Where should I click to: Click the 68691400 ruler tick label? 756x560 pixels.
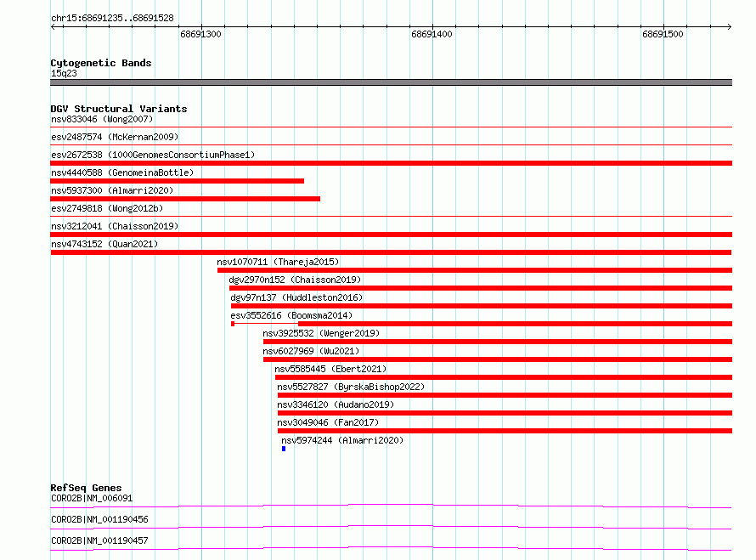432,34
